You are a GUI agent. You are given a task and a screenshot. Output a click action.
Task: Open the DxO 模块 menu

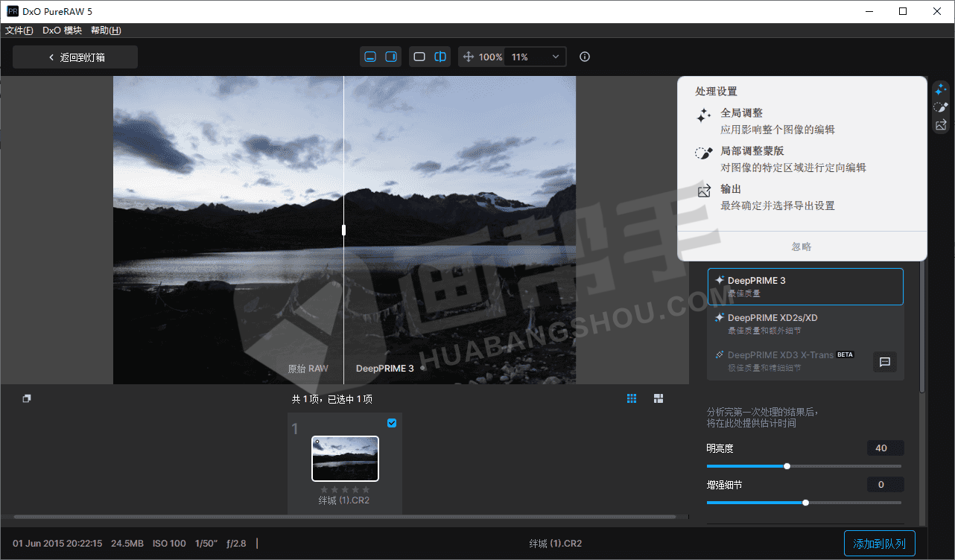[62, 31]
